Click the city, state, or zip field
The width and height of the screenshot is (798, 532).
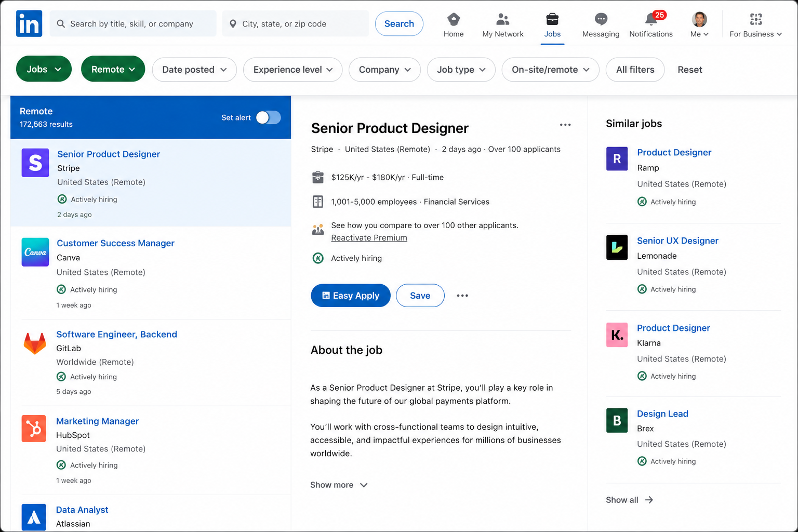click(x=295, y=24)
